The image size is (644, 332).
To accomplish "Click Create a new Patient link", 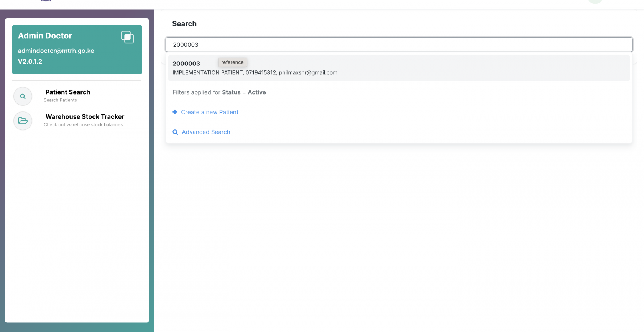I will (x=210, y=112).
